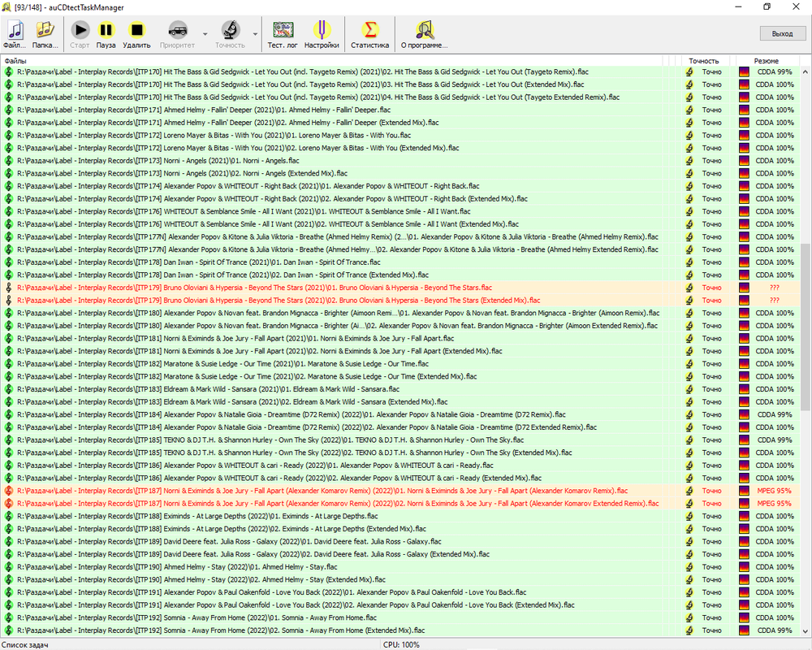
Task: Pause processing with the Пауза button
Action: [106, 34]
